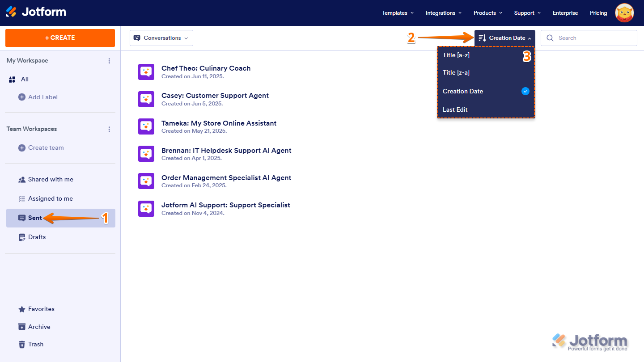Expand the Support menu in top navigation
This screenshot has height=362, width=644.
point(527,13)
